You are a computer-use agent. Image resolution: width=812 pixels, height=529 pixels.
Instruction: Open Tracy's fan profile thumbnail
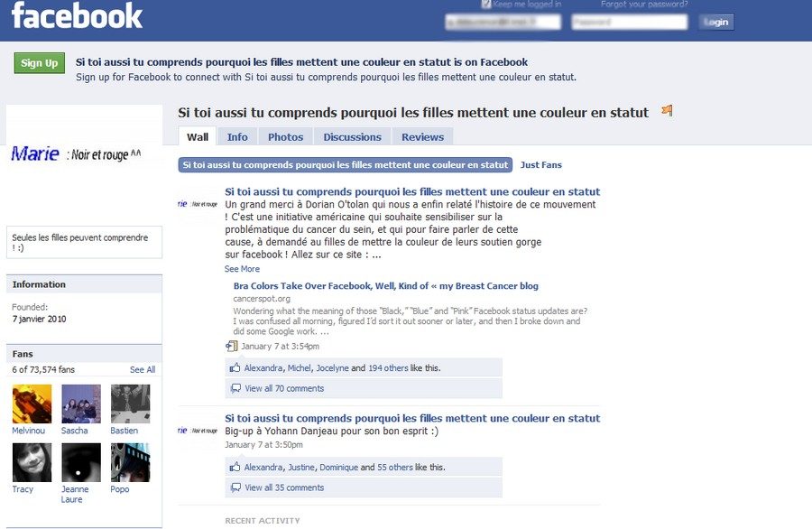coord(32,463)
